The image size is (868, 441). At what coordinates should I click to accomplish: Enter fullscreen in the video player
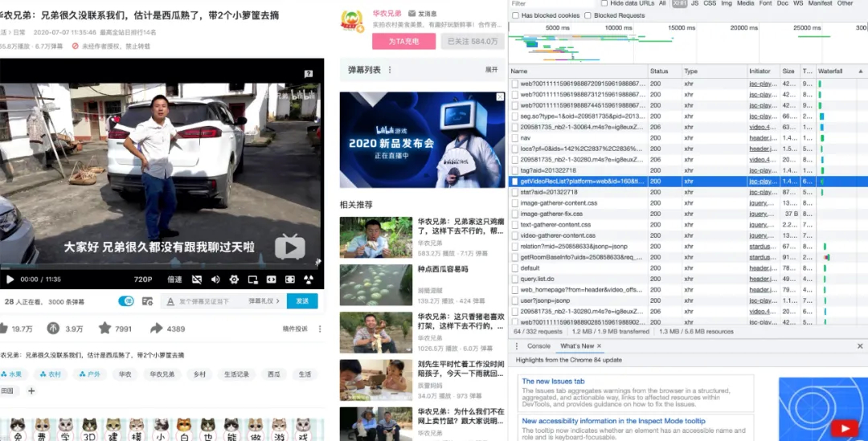290,280
